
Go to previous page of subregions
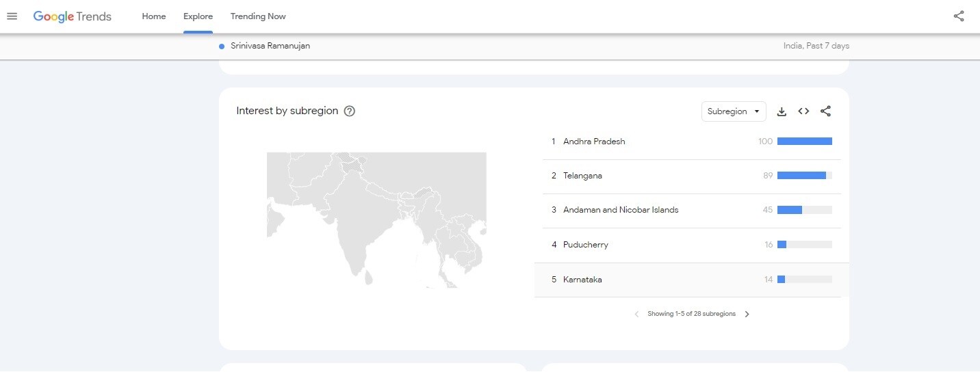click(636, 315)
